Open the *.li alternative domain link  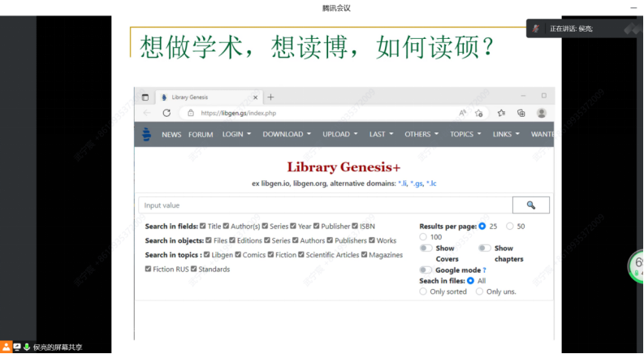click(x=402, y=183)
